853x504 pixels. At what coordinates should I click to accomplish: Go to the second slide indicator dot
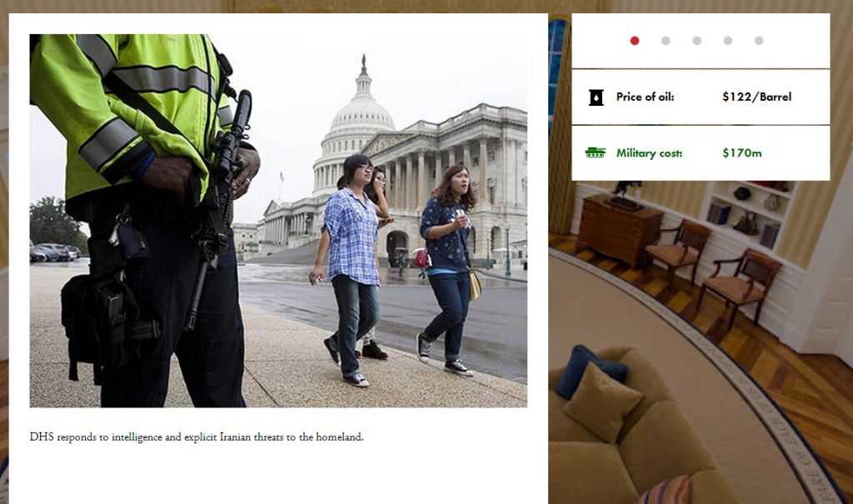[666, 41]
